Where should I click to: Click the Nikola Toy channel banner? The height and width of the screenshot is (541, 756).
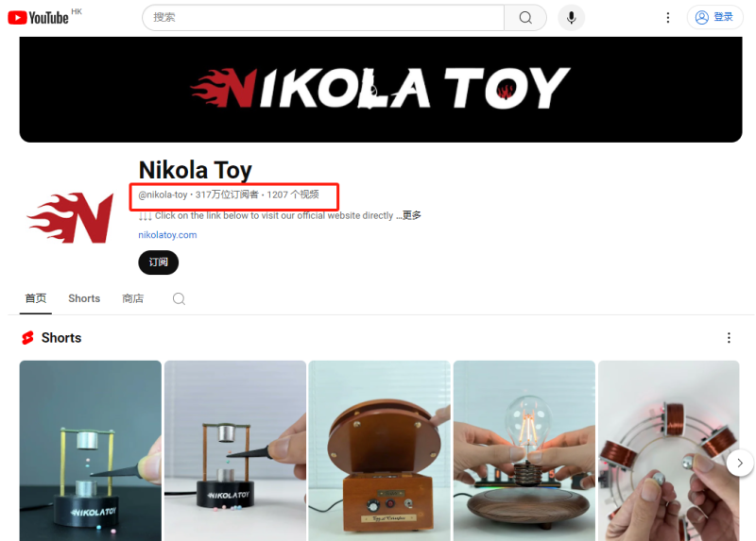pyautogui.click(x=381, y=90)
